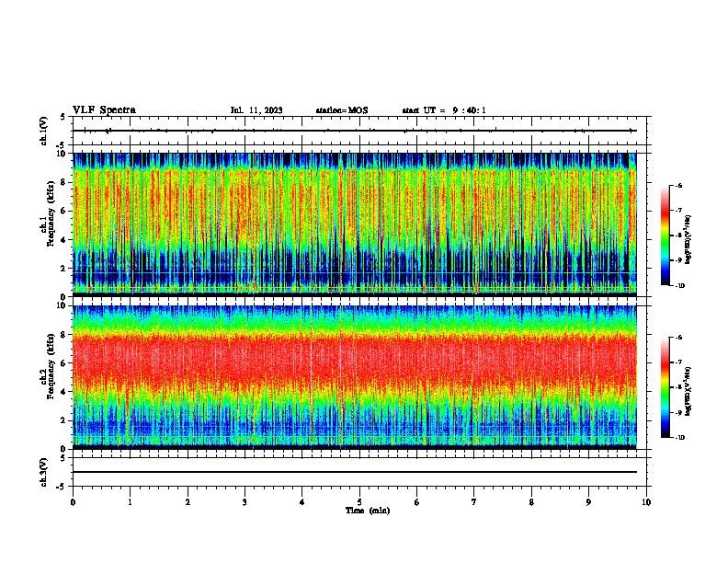The height and width of the screenshot is (563, 728).
Task: Click inside the ch.1 spectrogram panel
Action: [355, 224]
